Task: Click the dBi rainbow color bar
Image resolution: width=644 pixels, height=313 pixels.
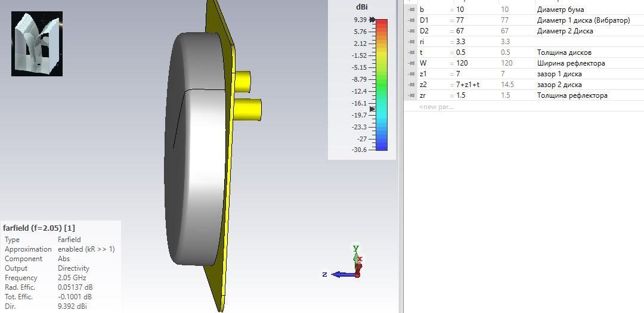Action: [x=382, y=85]
